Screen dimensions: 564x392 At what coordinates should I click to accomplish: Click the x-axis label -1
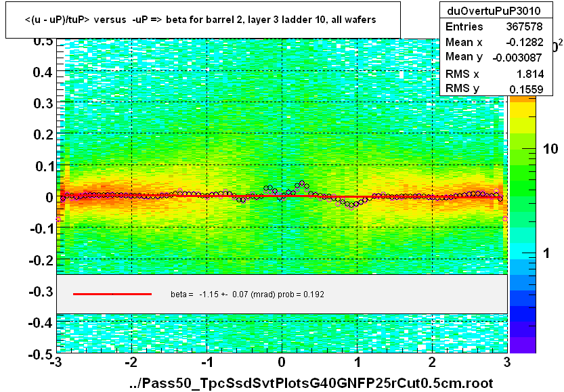[207, 362]
